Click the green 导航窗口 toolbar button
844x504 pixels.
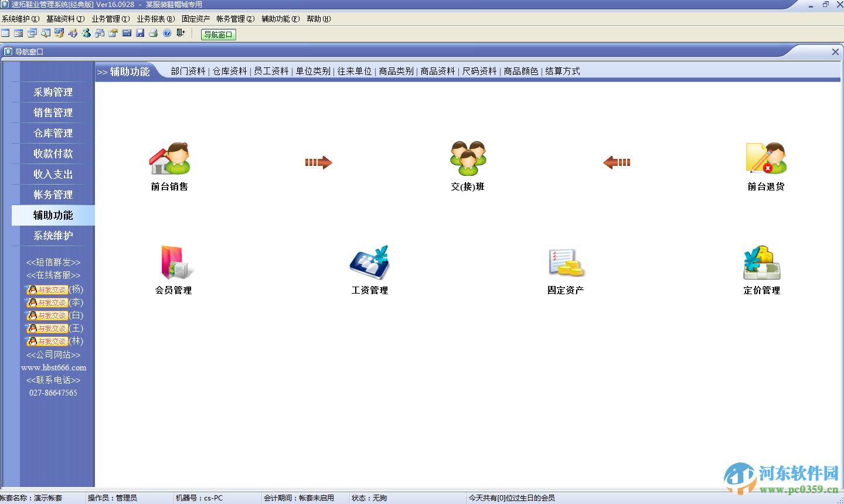[218, 35]
